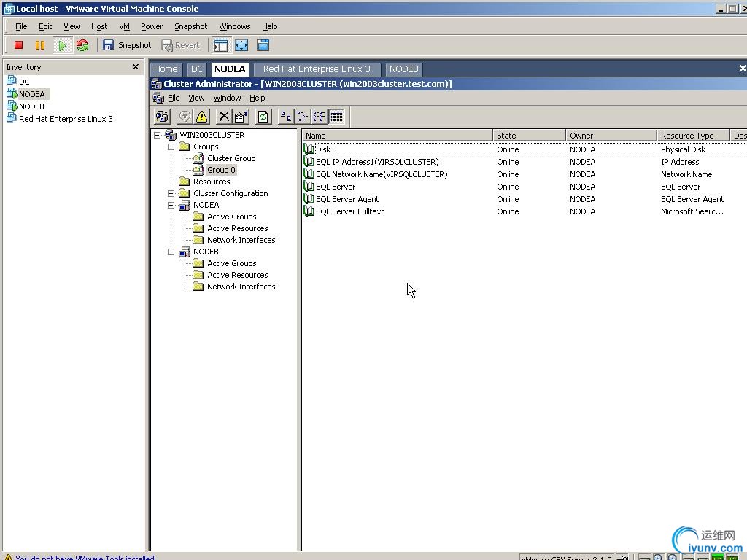Open the VM menu
747x560 pixels.
point(124,26)
